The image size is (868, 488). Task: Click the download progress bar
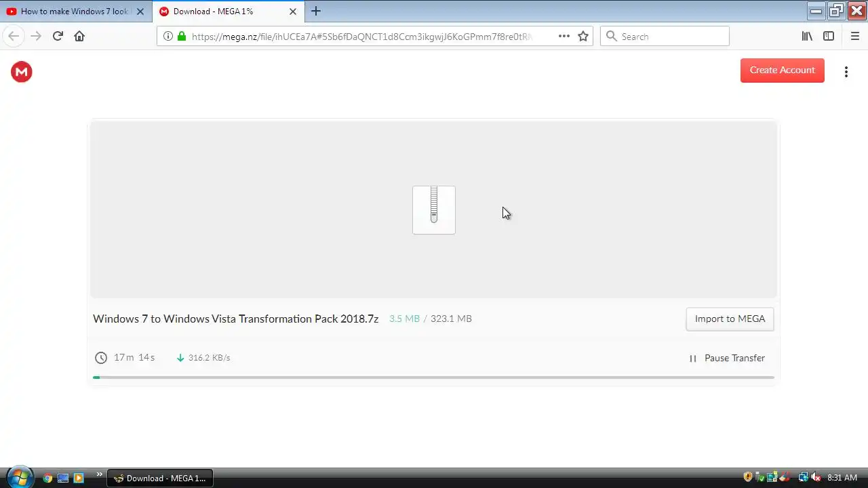pyautogui.click(x=434, y=378)
